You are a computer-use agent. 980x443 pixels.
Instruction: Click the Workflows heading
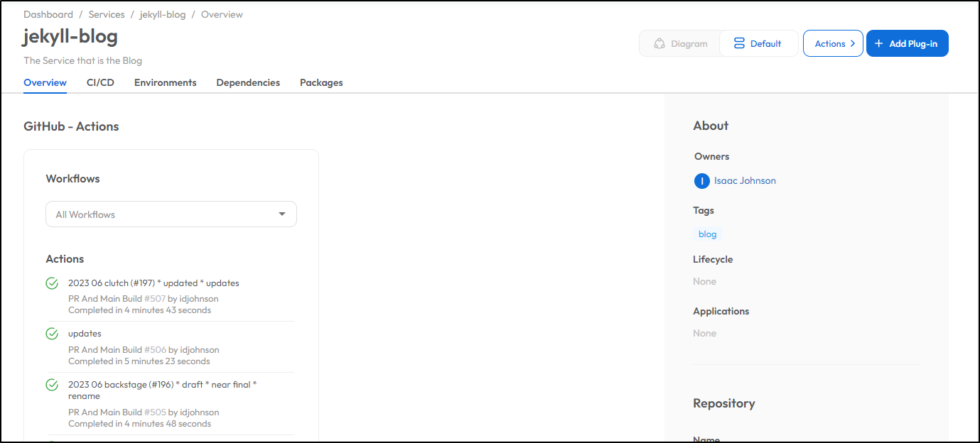tap(72, 179)
